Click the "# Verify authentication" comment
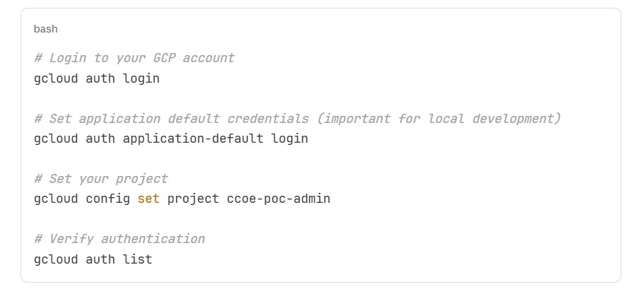The height and width of the screenshot is (294, 644). point(119,239)
